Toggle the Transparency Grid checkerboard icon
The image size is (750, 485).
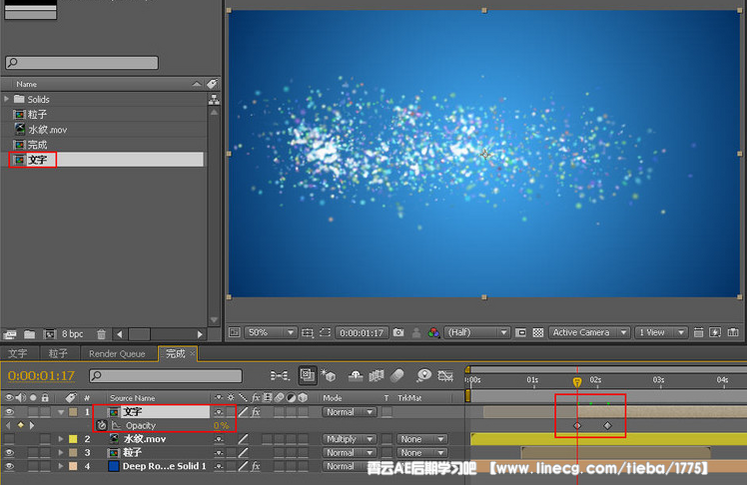[x=538, y=332]
